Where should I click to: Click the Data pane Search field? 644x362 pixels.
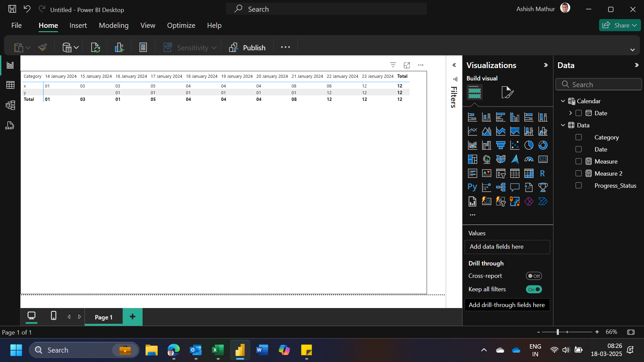(599, 84)
